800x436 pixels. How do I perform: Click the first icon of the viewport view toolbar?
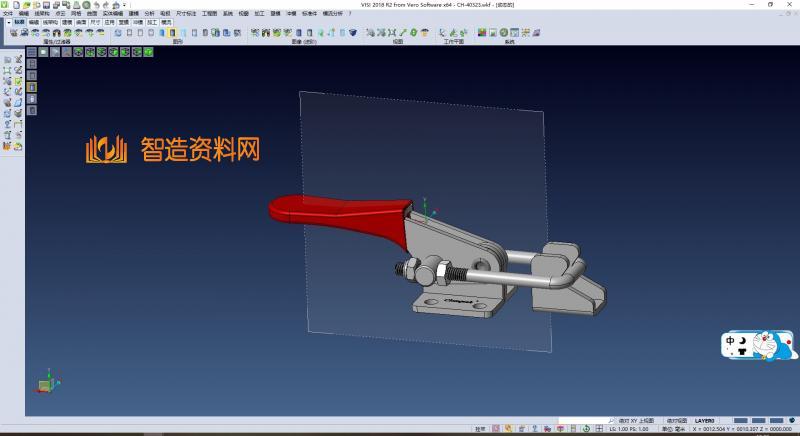point(32,52)
